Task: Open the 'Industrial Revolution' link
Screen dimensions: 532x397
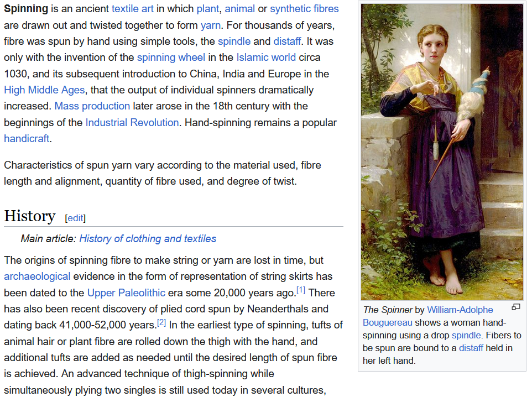Action: click(x=132, y=123)
